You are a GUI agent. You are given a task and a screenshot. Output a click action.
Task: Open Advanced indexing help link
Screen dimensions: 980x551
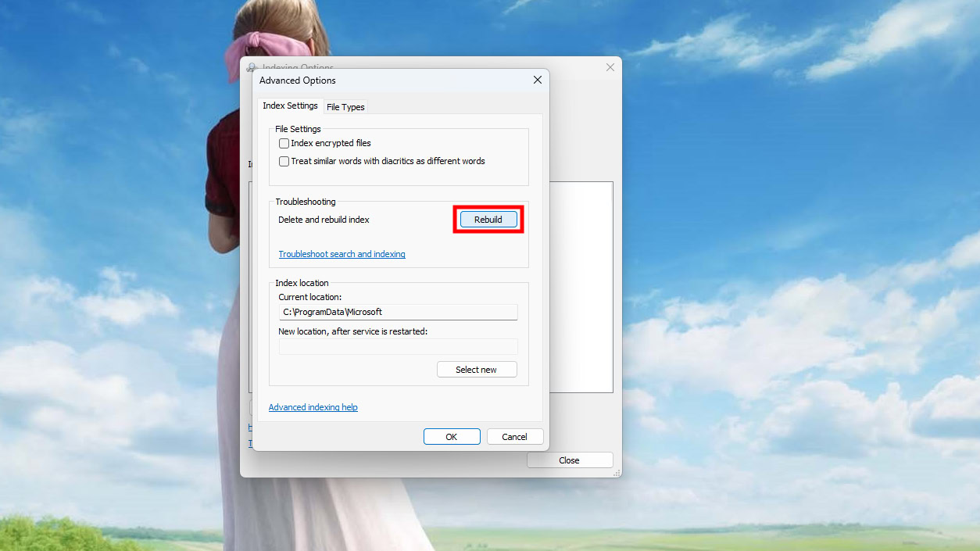313,407
